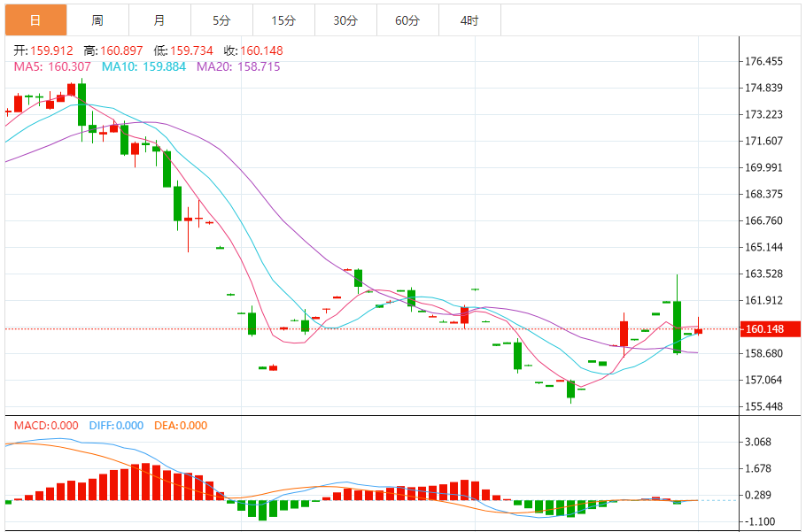
Task: Click the 收 closing price value 160.148
Action: coord(261,50)
